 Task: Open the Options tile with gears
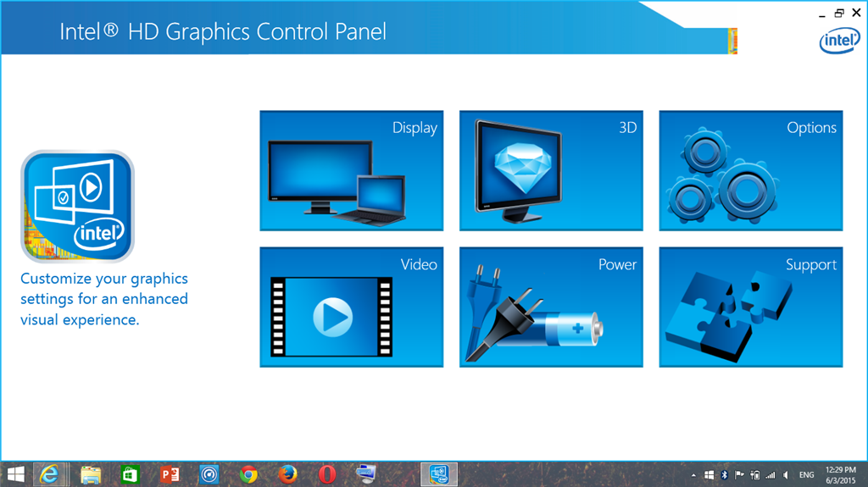pyautogui.click(x=751, y=170)
